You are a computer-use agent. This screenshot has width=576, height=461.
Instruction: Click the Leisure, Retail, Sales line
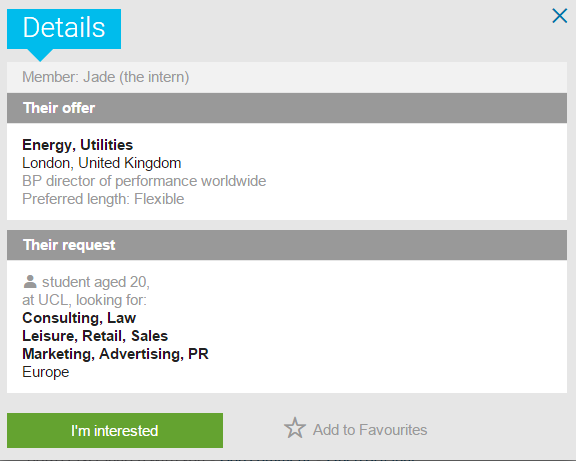[95, 336]
